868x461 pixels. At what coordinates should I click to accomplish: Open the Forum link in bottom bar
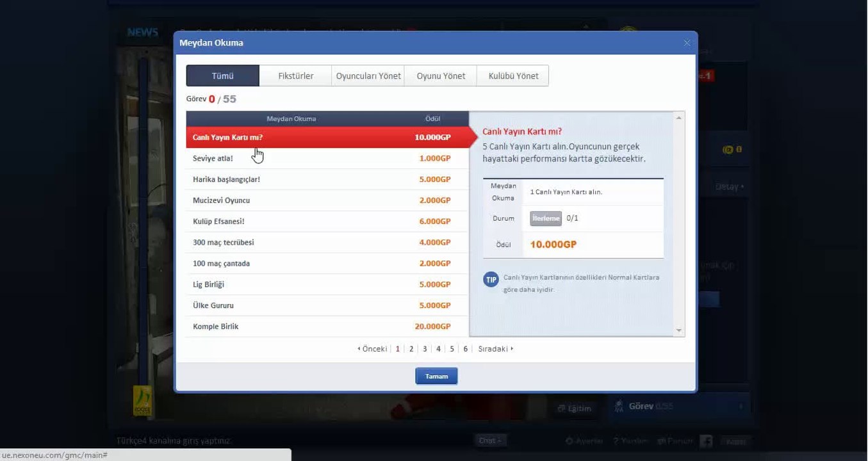tap(675, 441)
